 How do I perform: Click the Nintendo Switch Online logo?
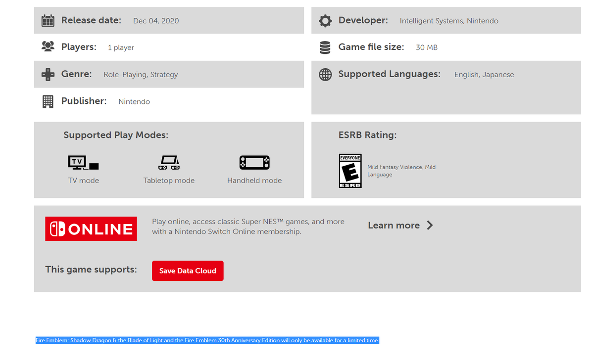click(x=91, y=228)
